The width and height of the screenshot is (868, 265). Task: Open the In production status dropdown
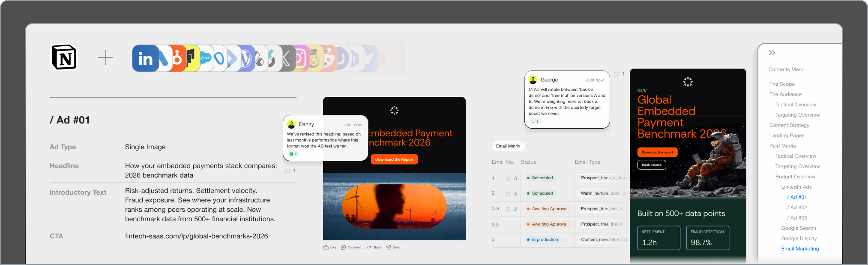[542, 240]
